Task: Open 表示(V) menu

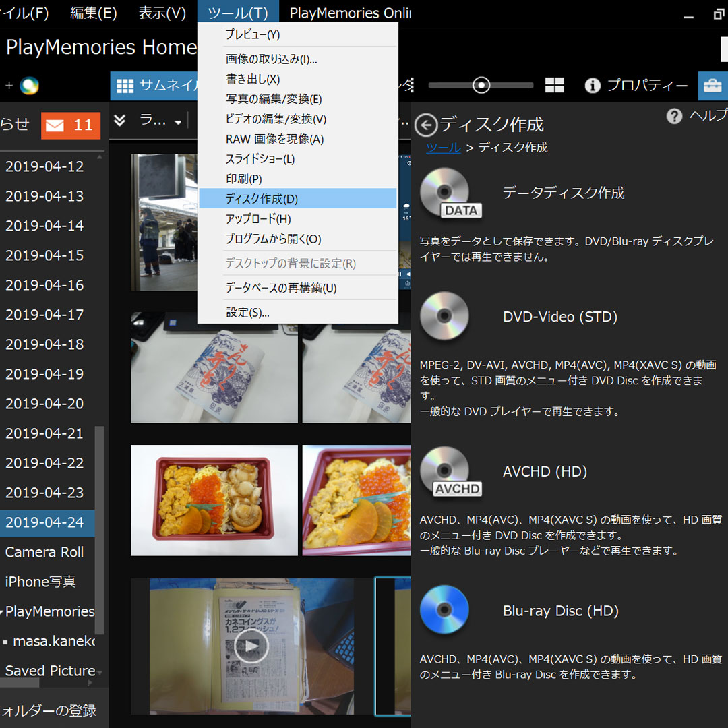Action: [162, 13]
